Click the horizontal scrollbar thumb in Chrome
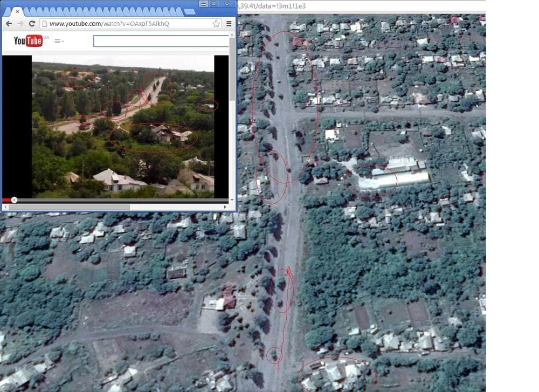Viewport: 539px width, 392px height. click(x=70, y=207)
